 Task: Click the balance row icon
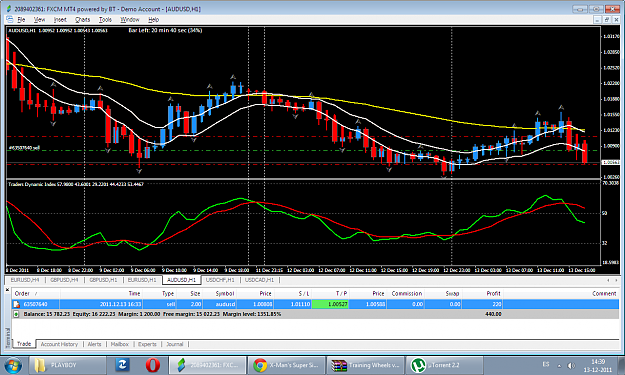pos(16,314)
